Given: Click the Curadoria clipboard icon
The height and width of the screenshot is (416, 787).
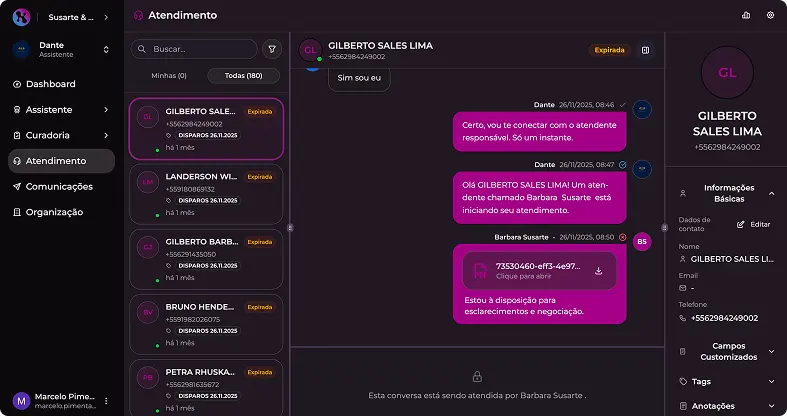Looking at the screenshot, I should pos(17,135).
